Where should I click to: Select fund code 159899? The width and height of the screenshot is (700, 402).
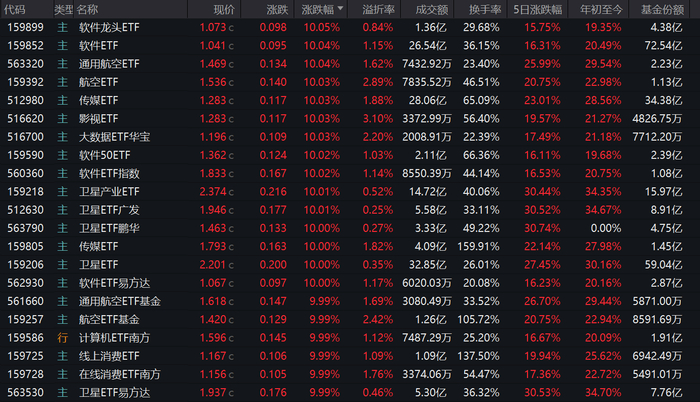click(25, 27)
